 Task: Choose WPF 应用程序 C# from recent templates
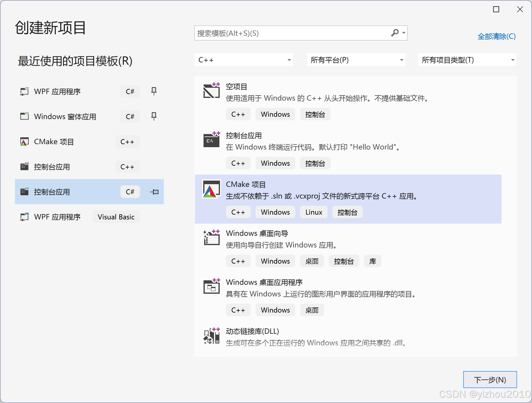(57, 91)
